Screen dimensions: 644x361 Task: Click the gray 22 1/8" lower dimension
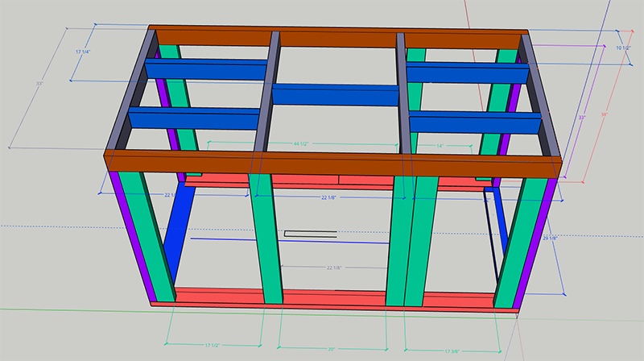(x=334, y=268)
